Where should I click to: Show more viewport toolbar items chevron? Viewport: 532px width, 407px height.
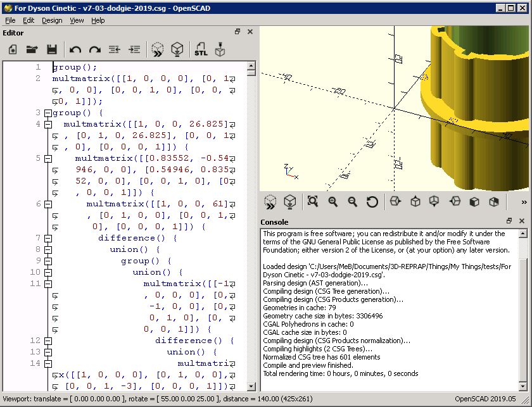tap(524, 203)
